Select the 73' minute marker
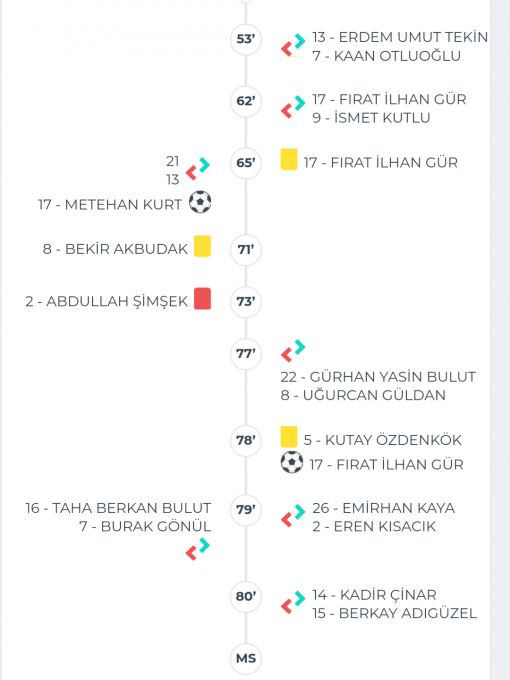 [246, 301]
